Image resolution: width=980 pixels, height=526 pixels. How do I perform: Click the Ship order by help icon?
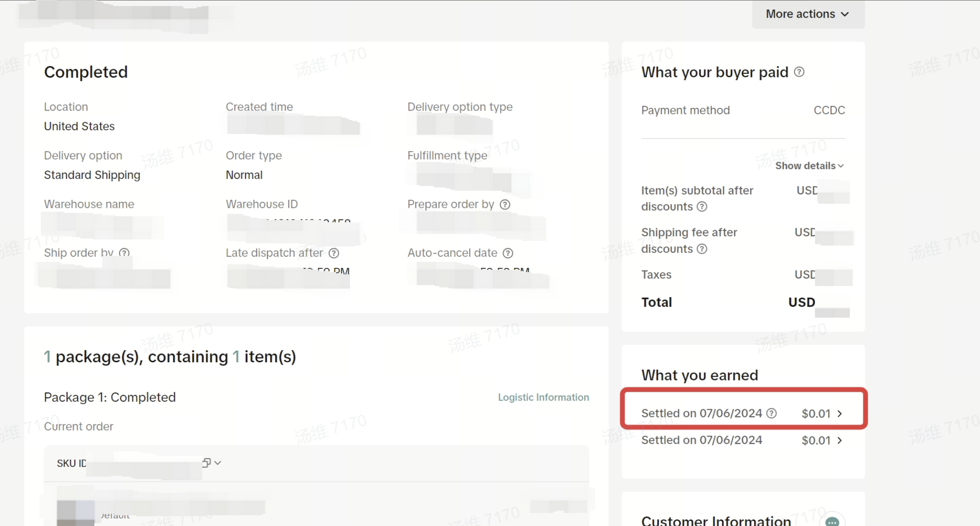click(x=125, y=253)
